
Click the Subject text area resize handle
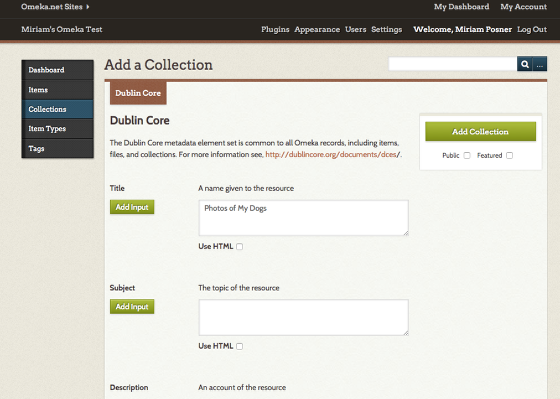click(x=406, y=333)
